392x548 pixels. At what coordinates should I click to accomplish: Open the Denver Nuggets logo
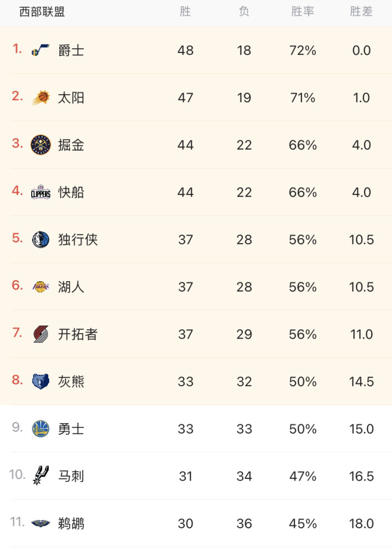pyautogui.click(x=41, y=145)
